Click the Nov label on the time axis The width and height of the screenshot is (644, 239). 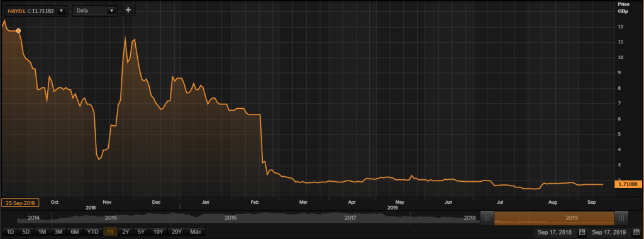(107, 202)
